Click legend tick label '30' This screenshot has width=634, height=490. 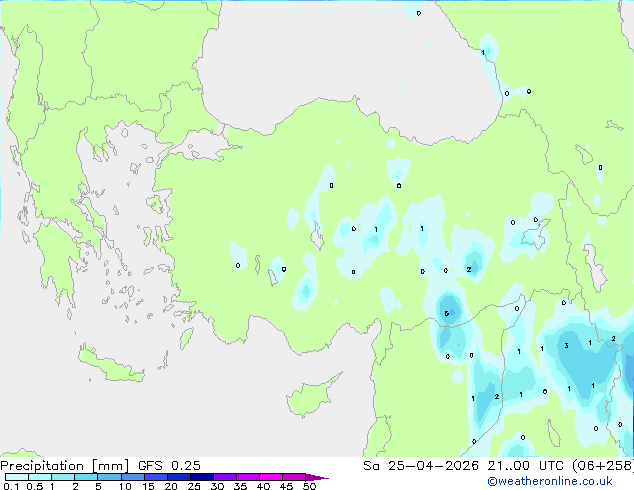pyautogui.click(x=217, y=486)
